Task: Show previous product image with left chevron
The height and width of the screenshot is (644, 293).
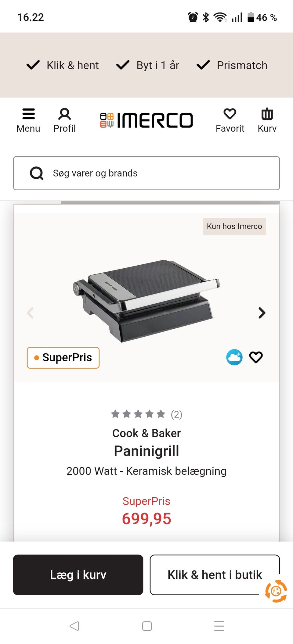Action: click(x=30, y=313)
